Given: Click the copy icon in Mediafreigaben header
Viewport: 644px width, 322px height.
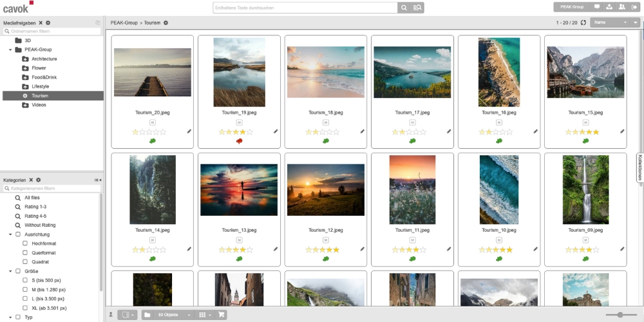Looking at the screenshot, I should (98, 23).
